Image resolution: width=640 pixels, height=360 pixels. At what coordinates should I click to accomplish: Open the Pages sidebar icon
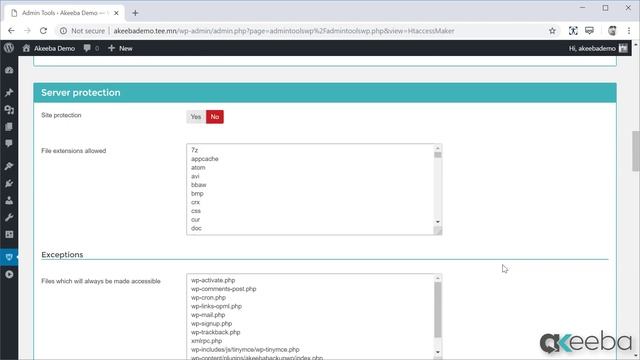tap(9, 127)
